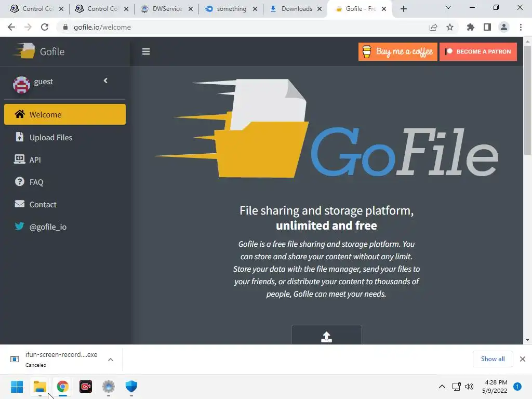Open the Gofile logo in sidebar header
532x399 pixels.
click(x=38, y=51)
